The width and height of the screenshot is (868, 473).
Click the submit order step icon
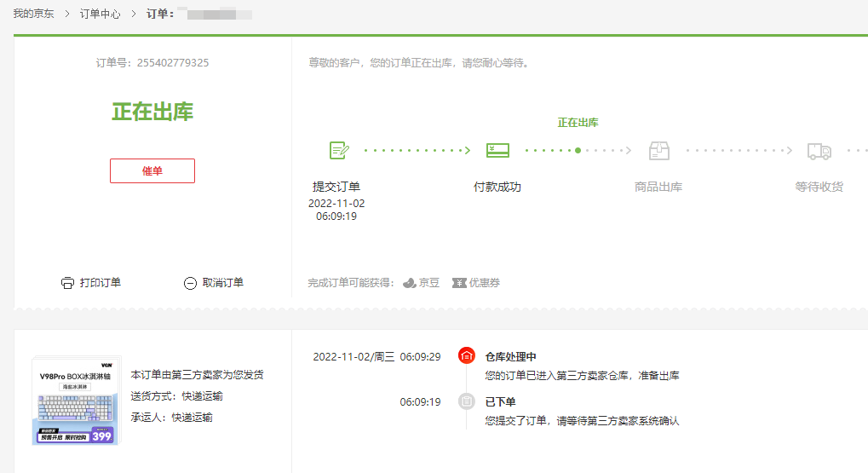(340, 151)
